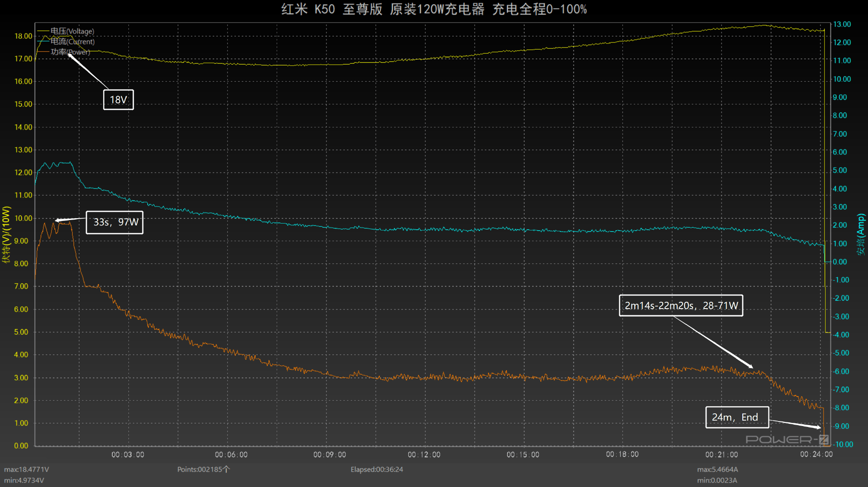Click the max:18.4771V status value

tap(27, 469)
